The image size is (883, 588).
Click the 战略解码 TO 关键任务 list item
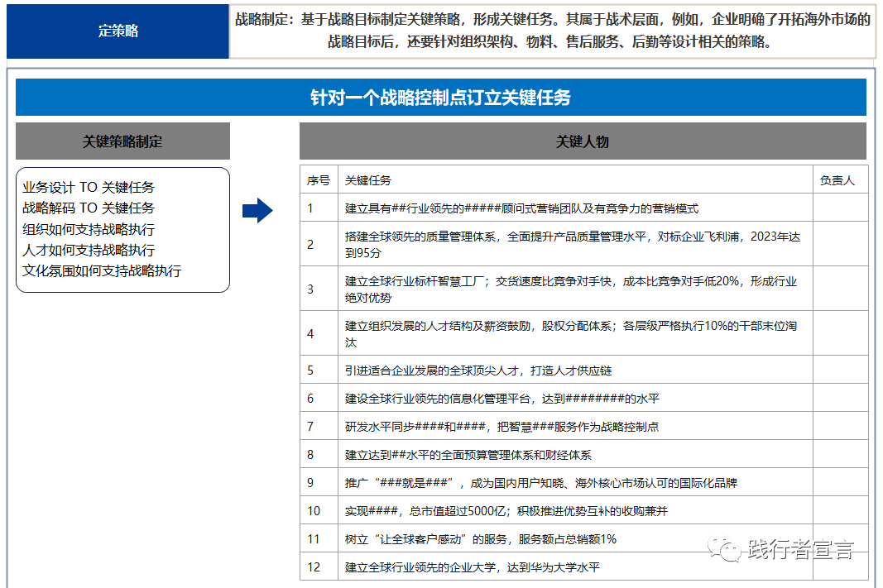(89, 208)
